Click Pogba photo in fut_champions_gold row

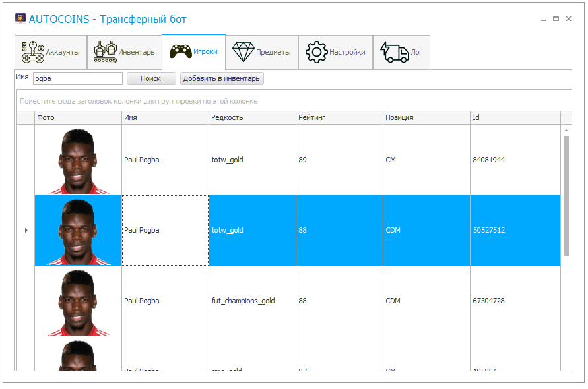79,303
